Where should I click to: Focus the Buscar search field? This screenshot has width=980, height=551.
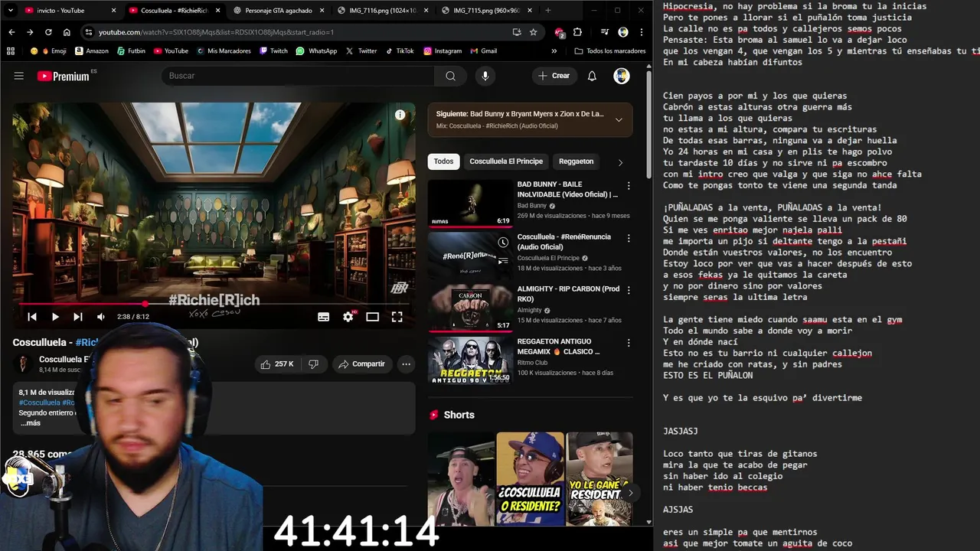pos(298,76)
